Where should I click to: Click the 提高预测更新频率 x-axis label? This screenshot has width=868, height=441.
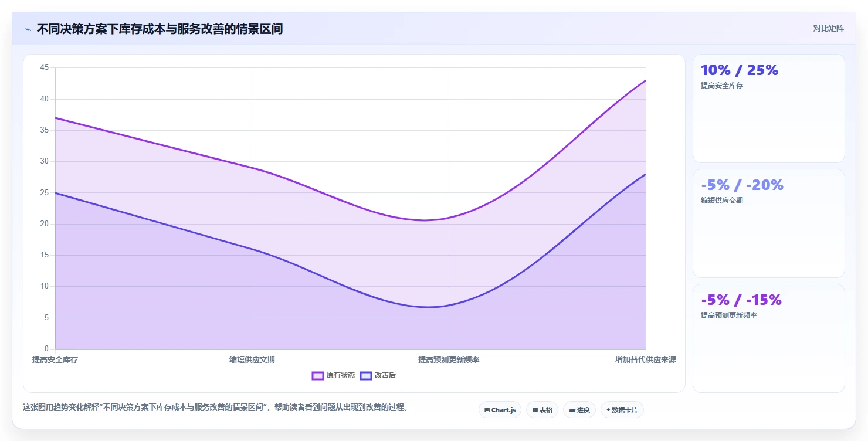pos(449,359)
